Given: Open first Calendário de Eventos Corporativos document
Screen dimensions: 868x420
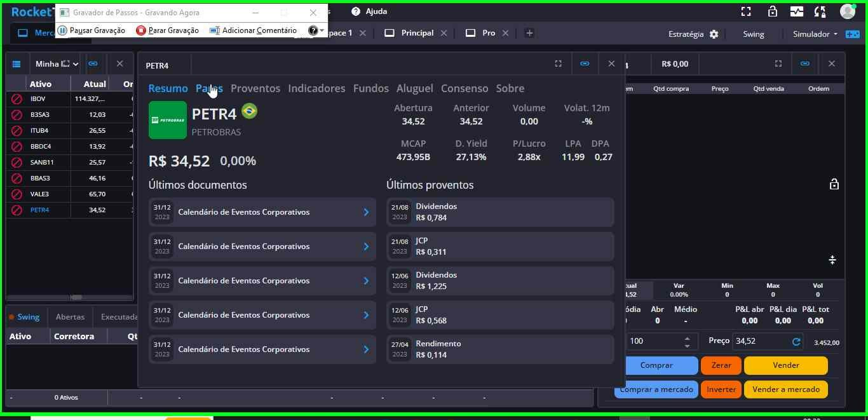Looking at the screenshot, I should [262, 212].
